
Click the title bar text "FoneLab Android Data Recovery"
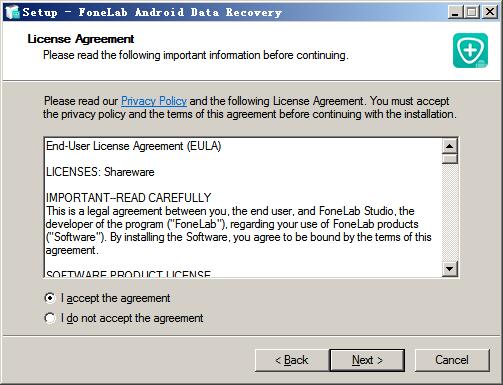click(x=180, y=12)
